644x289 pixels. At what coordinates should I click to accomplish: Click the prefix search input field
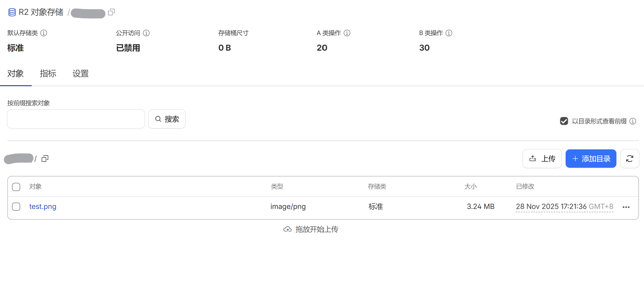point(76,119)
